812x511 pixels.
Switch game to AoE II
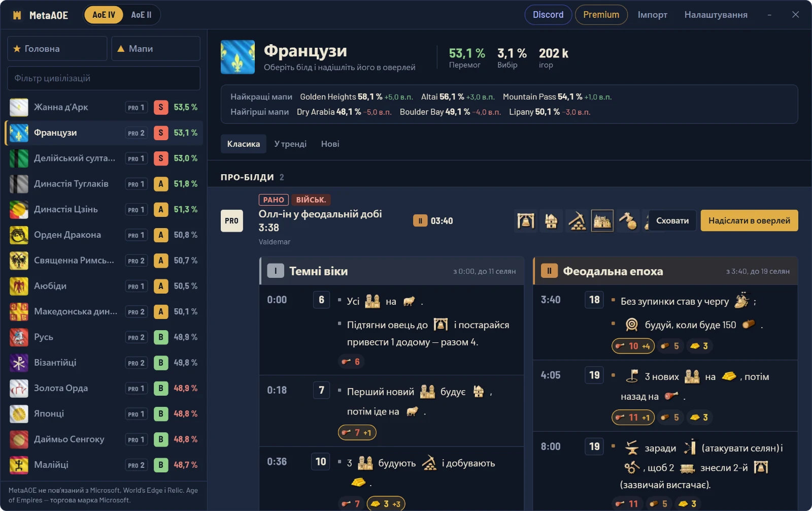click(x=141, y=15)
